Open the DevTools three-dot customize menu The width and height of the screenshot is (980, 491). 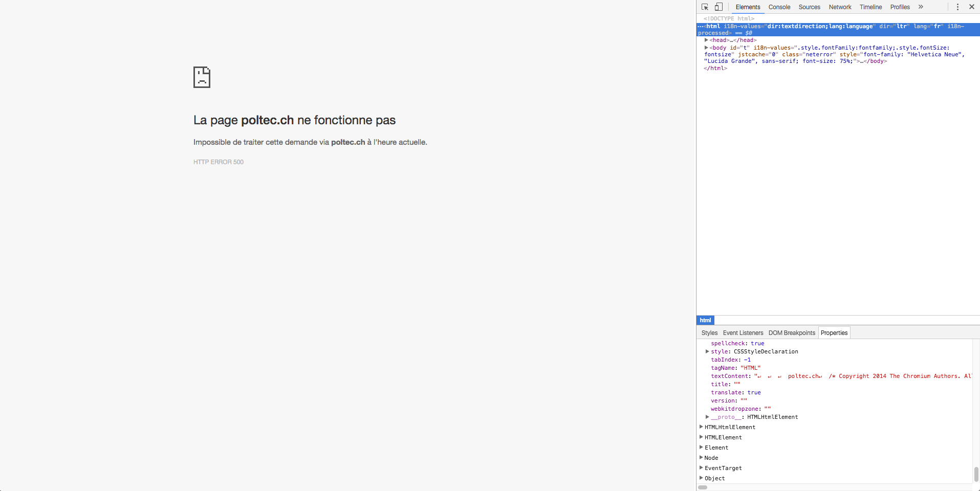957,7
